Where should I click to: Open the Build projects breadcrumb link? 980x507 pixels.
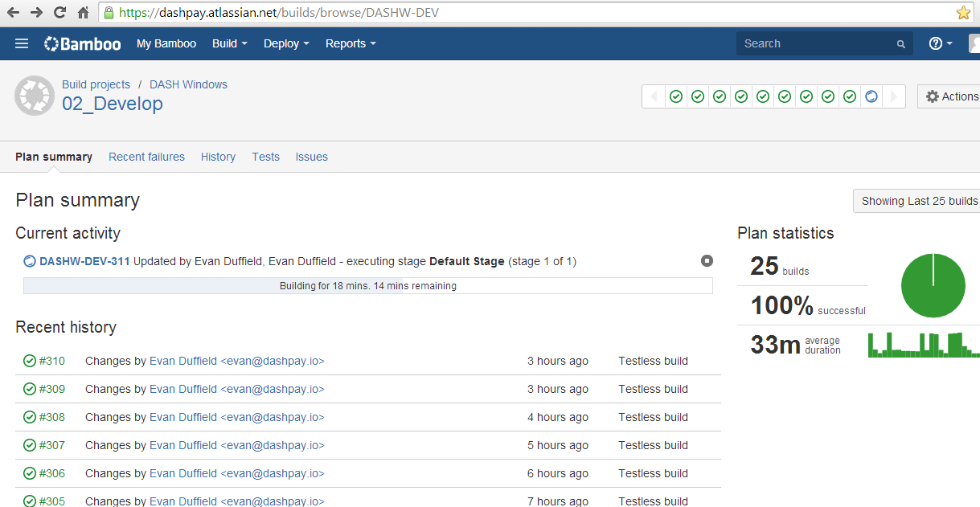[x=96, y=84]
